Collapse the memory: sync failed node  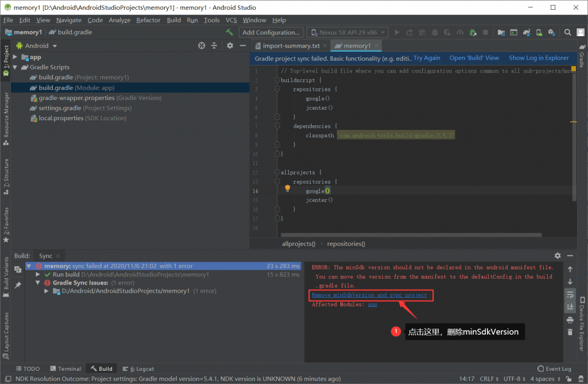click(29, 266)
